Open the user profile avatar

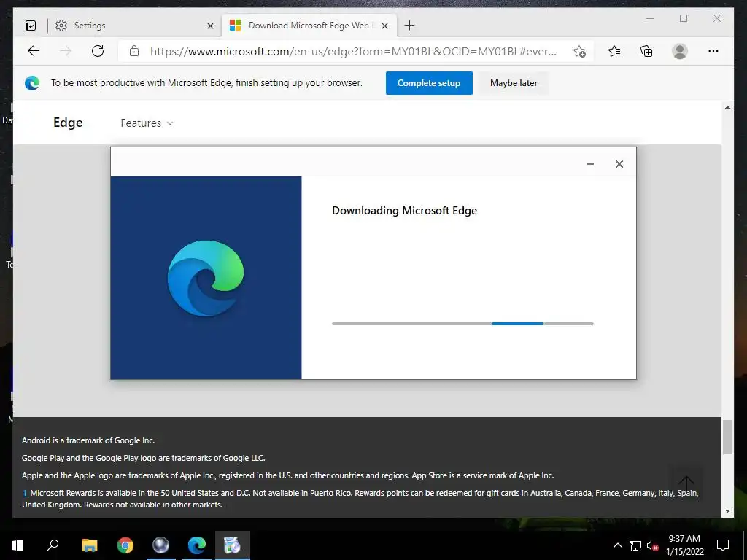coord(680,51)
